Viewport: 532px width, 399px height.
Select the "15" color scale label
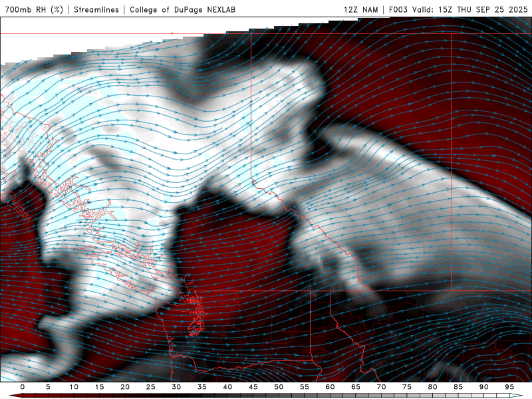pyautogui.click(x=99, y=387)
